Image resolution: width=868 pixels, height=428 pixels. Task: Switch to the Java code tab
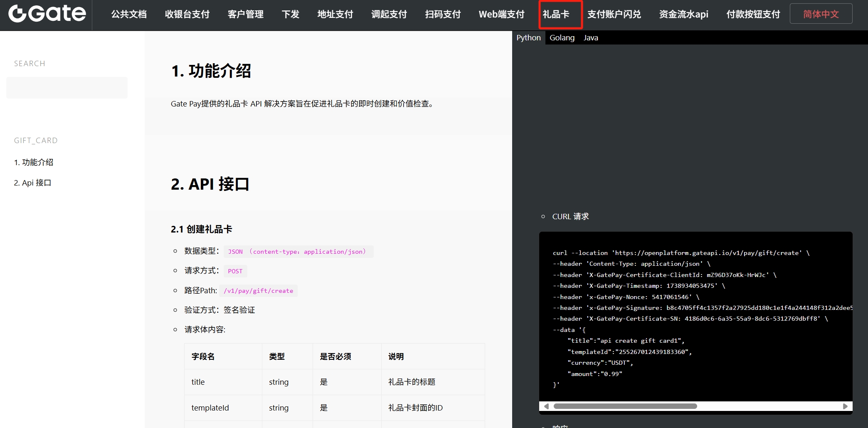tap(590, 38)
